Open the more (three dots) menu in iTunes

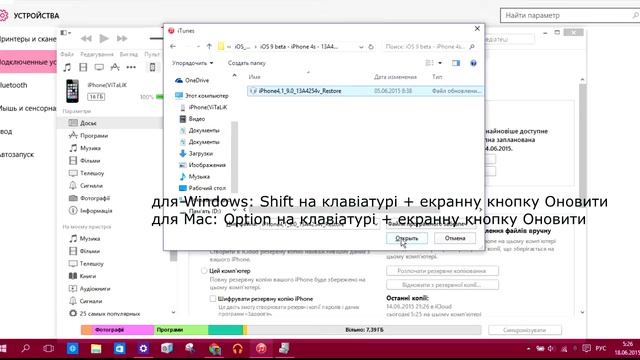pos(131,67)
